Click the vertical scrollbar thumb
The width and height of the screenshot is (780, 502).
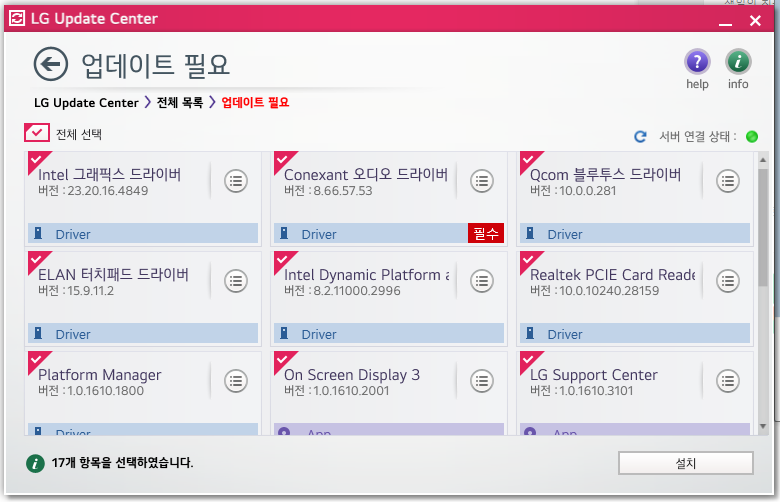(x=763, y=227)
